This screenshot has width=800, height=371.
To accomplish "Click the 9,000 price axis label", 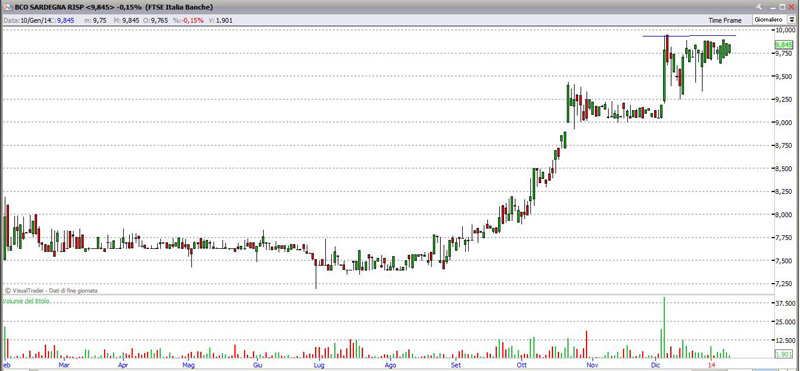I will click(784, 122).
